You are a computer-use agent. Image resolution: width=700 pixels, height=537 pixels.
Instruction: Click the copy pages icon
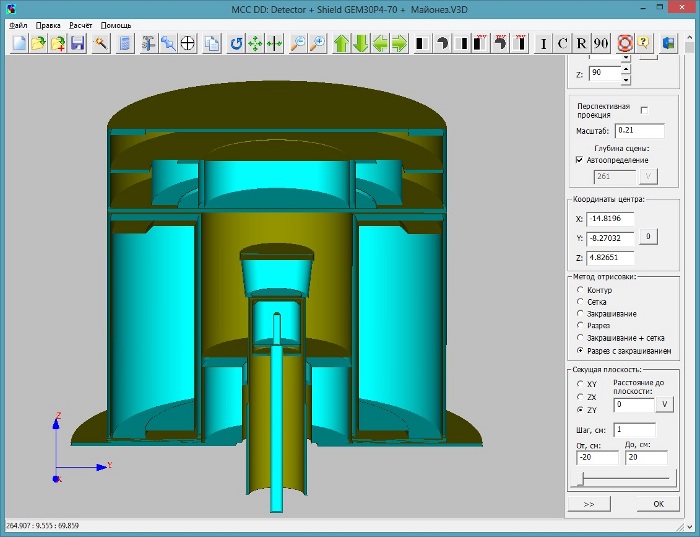(212, 43)
